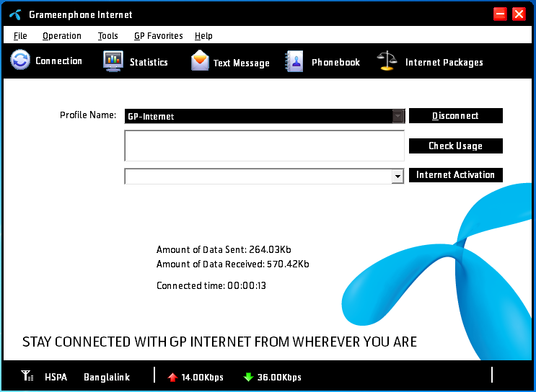Click the signal strength antenna icon

tap(27, 375)
